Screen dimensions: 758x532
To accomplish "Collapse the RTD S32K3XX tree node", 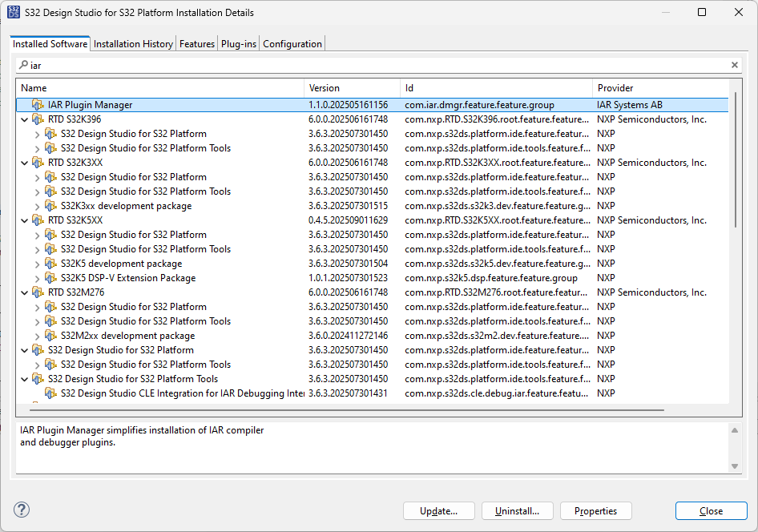I will [x=25, y=163].
